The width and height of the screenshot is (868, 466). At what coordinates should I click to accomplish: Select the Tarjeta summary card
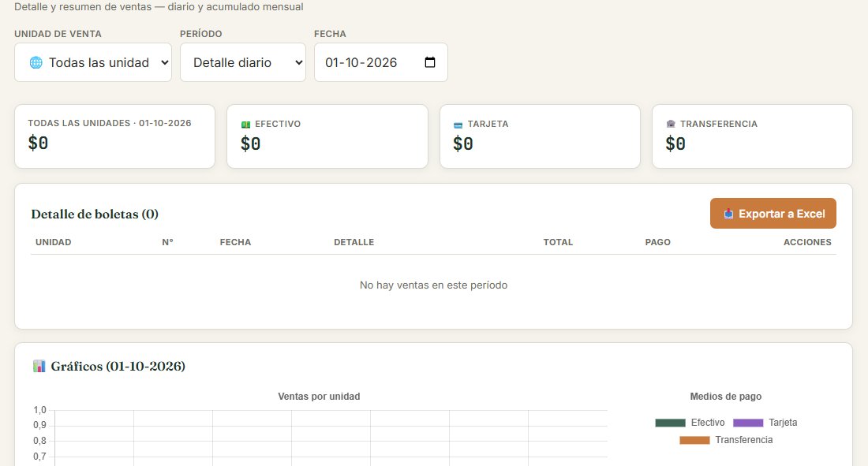click(x=540, y=136)
